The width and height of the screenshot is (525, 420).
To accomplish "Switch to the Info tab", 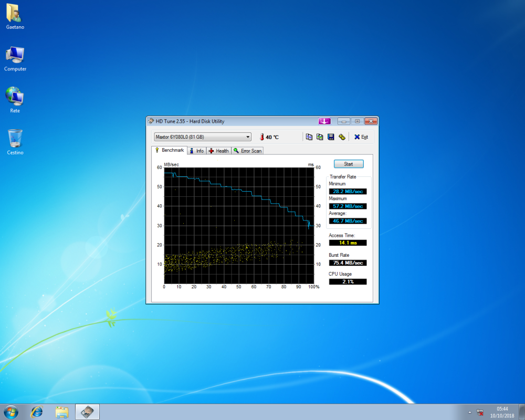I will [x=197, y=151].
